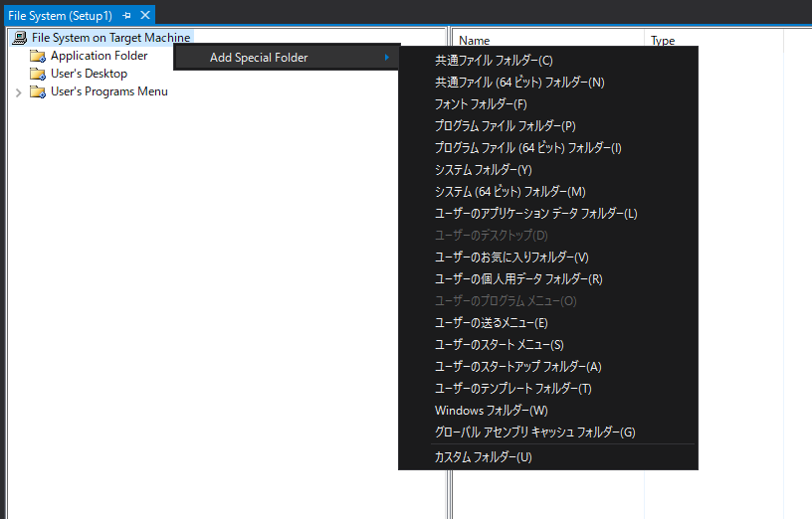Click the User's Programs Menu folder icon
Image resolution: width=812 pixels, height=519 pixels.
click(38, 92)
